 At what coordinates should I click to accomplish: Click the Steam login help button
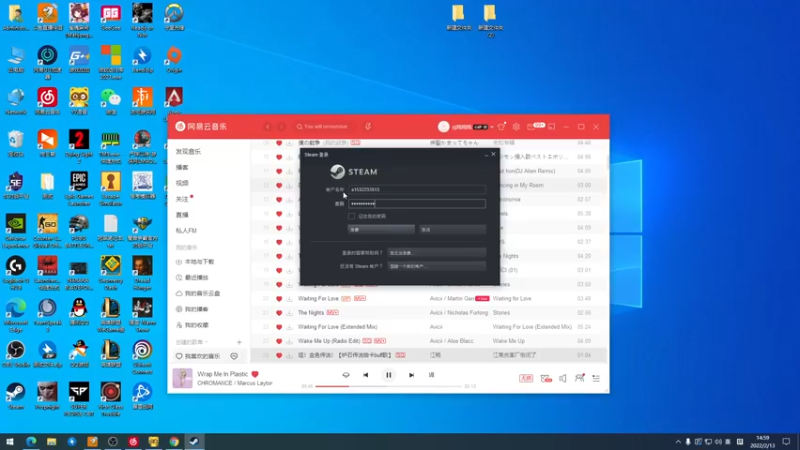coord(437,253)
